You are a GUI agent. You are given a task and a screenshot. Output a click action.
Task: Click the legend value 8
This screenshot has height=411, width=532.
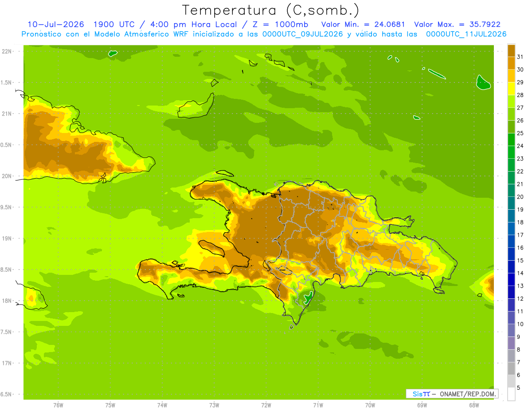click(x=519, y=350)
